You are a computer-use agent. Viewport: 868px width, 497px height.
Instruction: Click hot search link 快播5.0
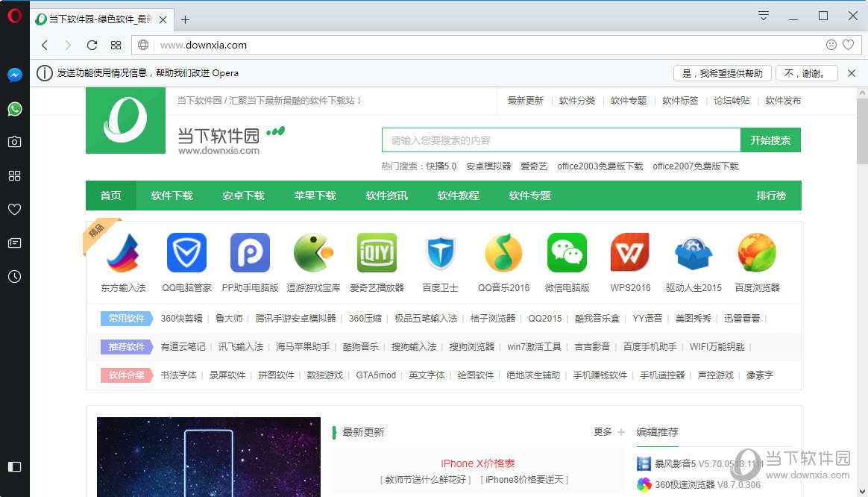pyautogui.click(x=441, y=166)
